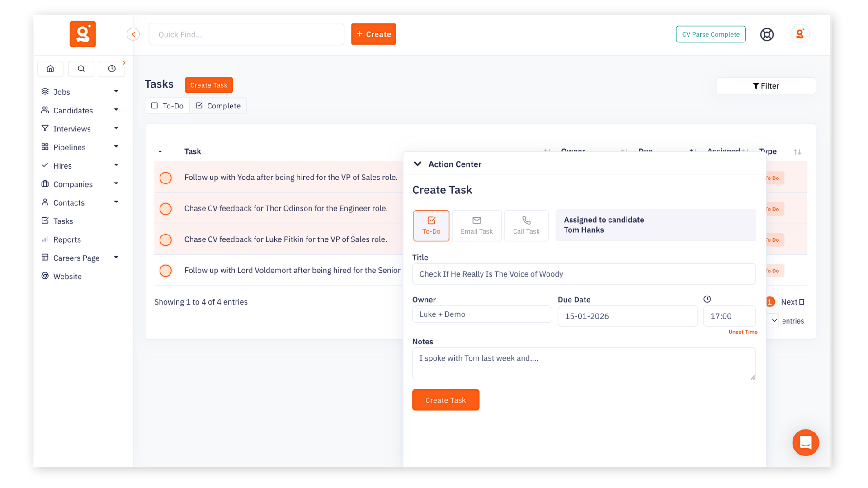Open the profile avatar at top right
The width and height of the screenshot is (868, 488).
(x=800, y=34)
